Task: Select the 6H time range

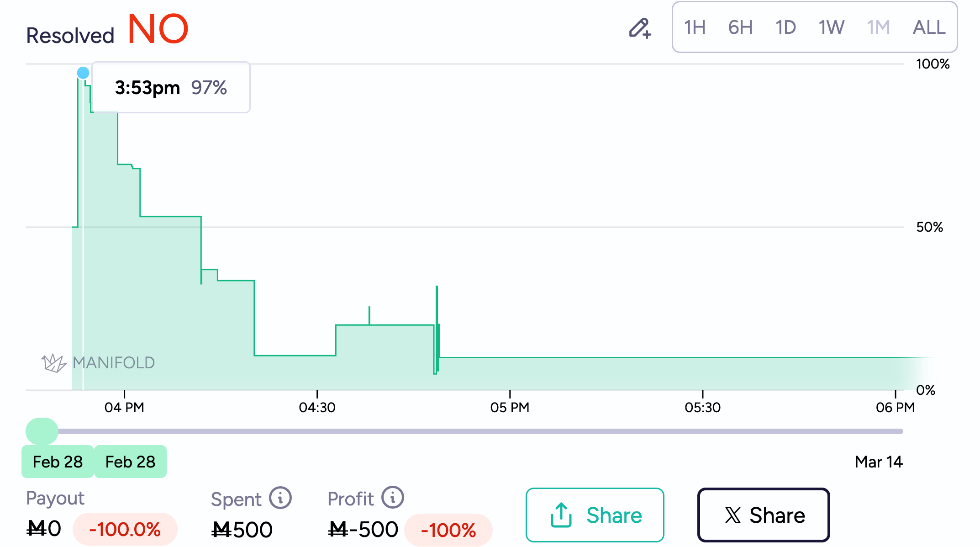Action: [x=740, y=27]
